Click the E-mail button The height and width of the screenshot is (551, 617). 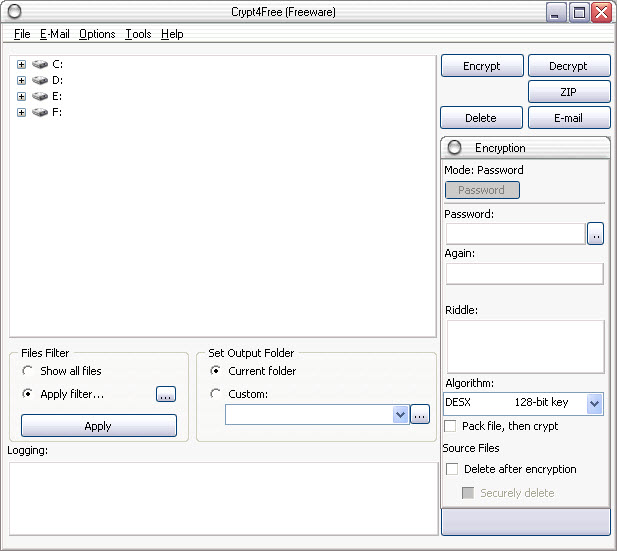pyautogui.click(x=569, y=118)
